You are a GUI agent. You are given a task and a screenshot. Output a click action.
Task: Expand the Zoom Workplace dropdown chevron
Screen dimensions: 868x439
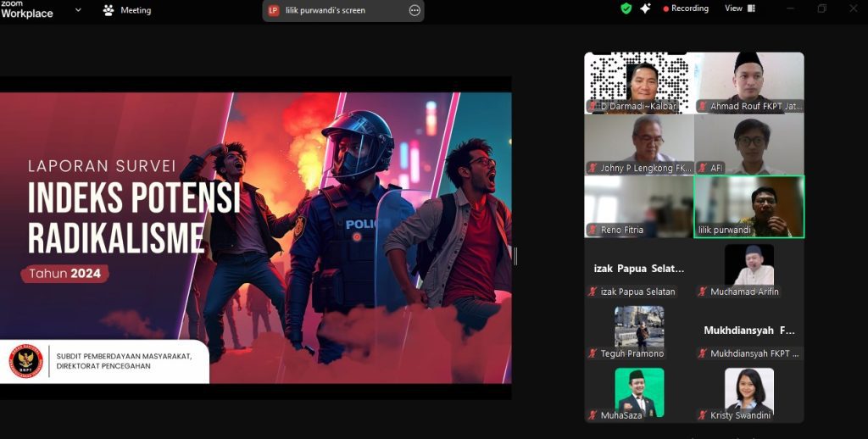click(78, 10)
